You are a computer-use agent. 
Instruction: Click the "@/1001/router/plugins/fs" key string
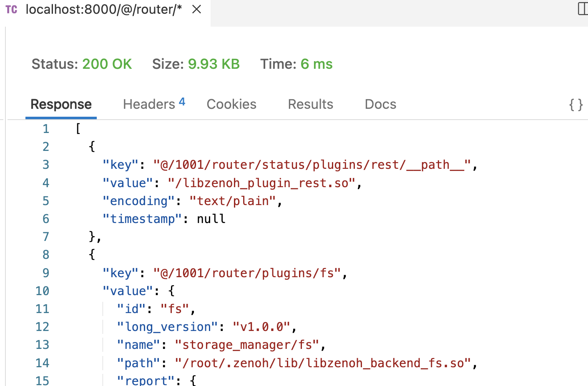tap(247, 273)
